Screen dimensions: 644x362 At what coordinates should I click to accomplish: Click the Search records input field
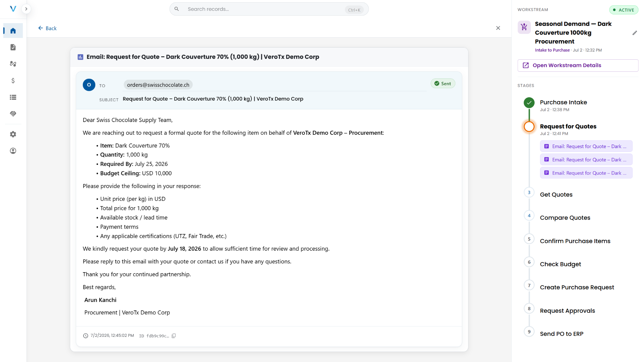click(x=269, y=9)
